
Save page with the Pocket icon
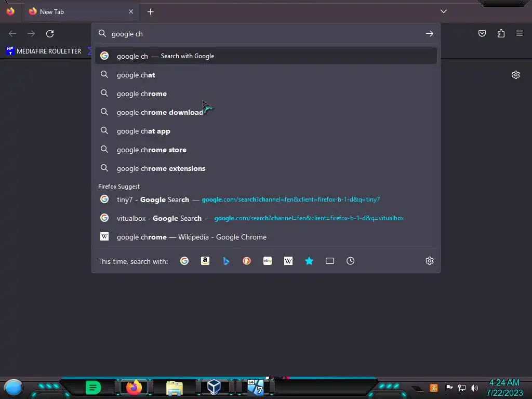coord(482,33)
